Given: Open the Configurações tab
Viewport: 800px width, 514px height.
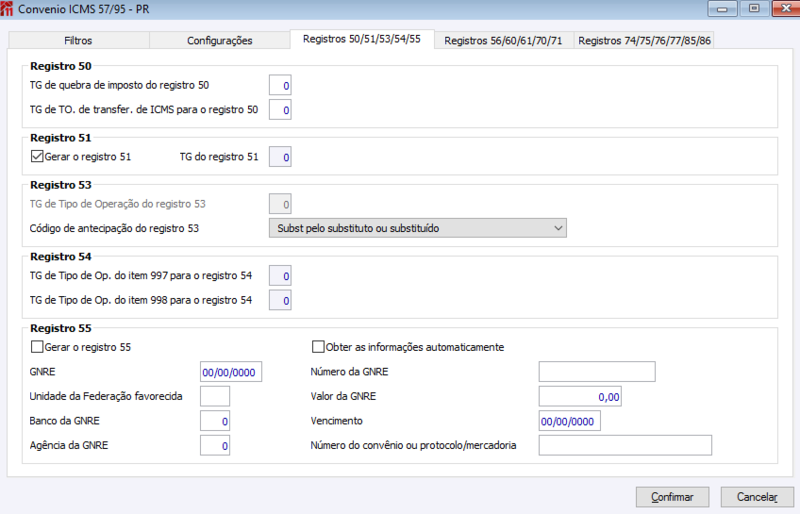Looking at the screenshot, I should coord(219,40).
